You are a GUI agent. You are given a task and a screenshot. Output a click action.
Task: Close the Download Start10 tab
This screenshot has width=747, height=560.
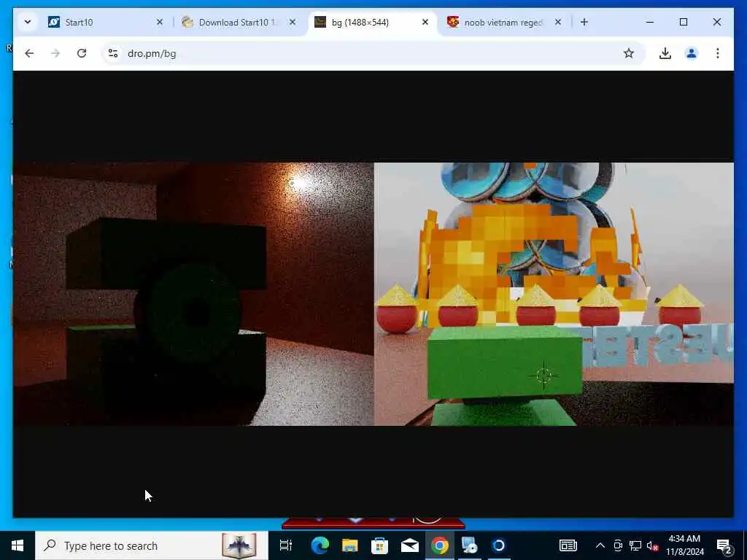point(293,22)
